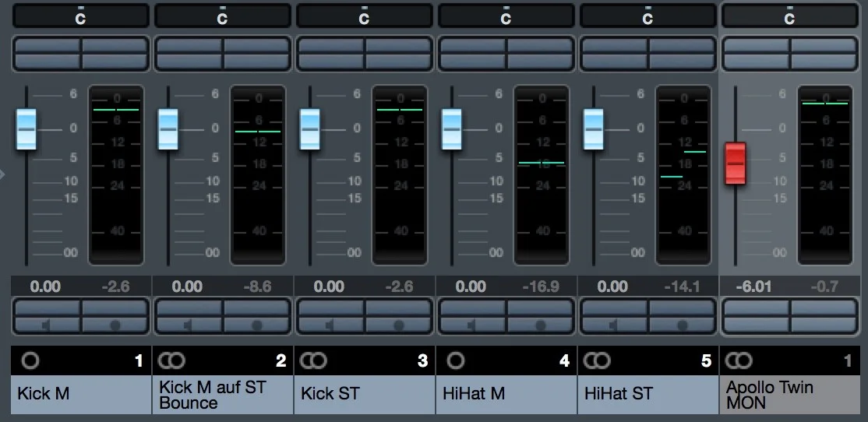
Task: Reset the -8.6 peak value
Action: 257,287
